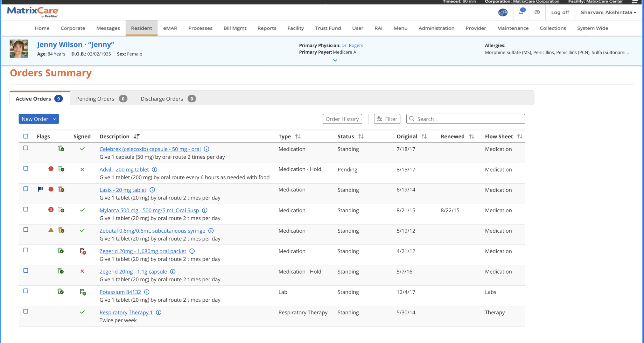Click into the orders Search field
644x343 pixels.
(465, 119)
